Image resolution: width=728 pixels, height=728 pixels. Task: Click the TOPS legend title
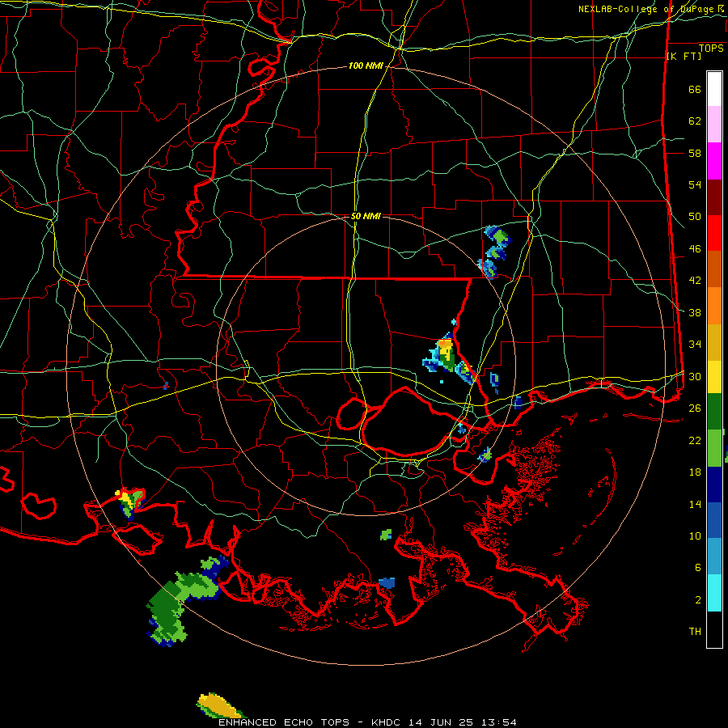click(x=711, y=49)
